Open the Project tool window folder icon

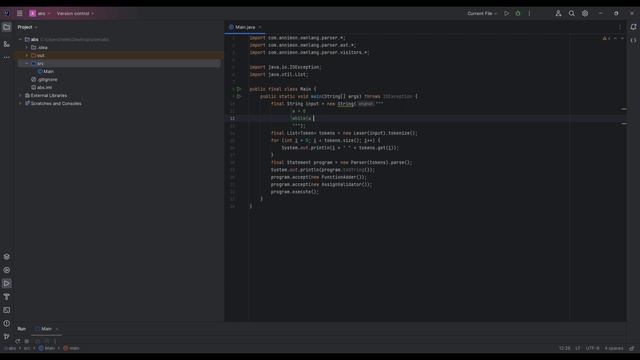pos(7,27)
